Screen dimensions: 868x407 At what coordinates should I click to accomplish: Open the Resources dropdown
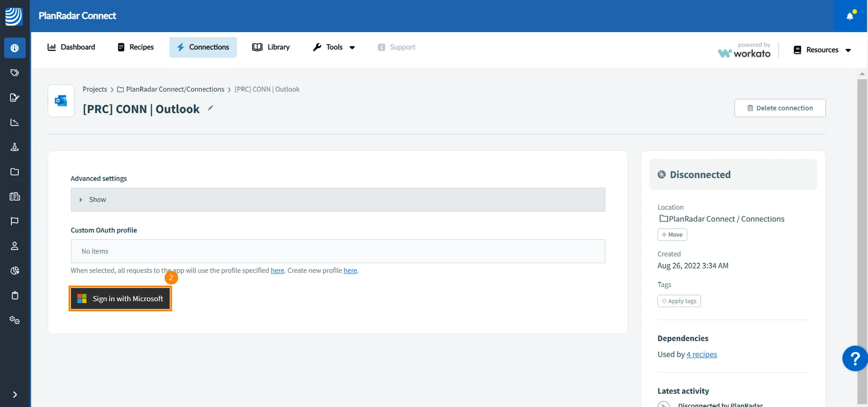pos(822,50)
